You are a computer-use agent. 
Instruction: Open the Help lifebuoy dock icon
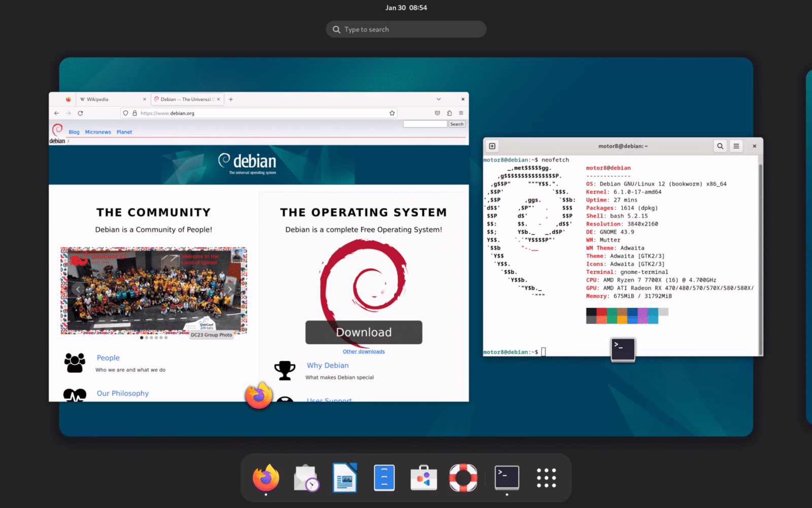[463, 478]
